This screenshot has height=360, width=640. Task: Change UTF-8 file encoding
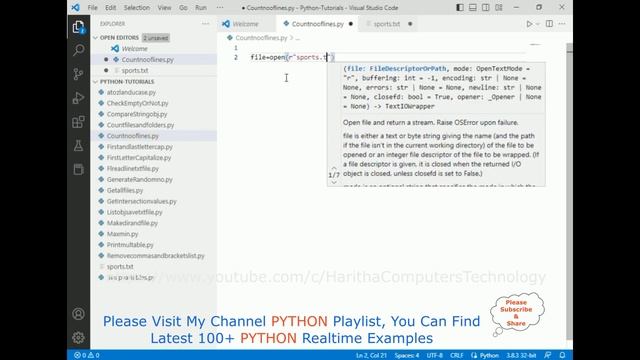pos(434,355)
